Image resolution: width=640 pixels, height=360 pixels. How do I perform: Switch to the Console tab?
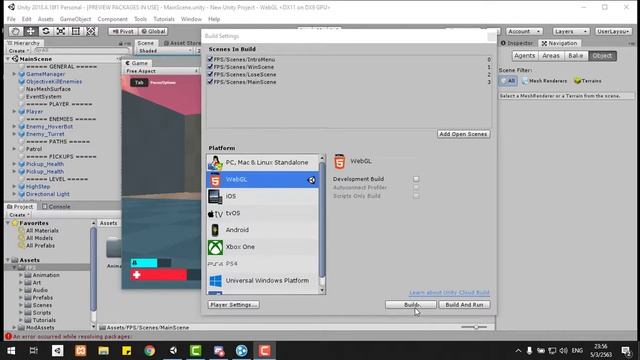tap(56, 207)
